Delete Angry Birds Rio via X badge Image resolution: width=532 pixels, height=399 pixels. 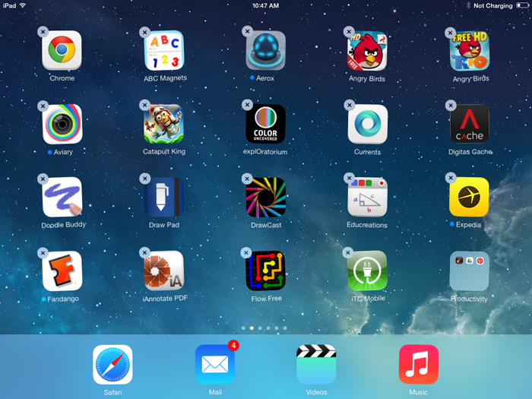pos(450,33)
